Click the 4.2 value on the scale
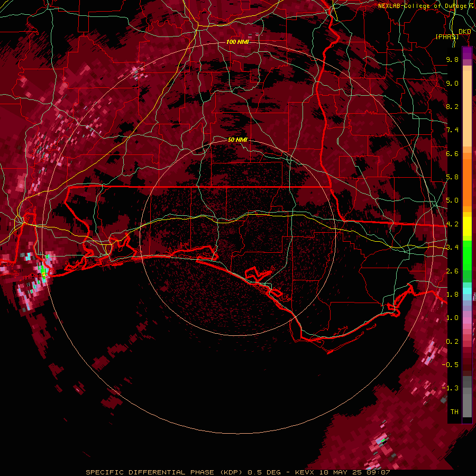The width and height of the screenshot is (476, 476). pyautogui.click(x=452, y=224)
